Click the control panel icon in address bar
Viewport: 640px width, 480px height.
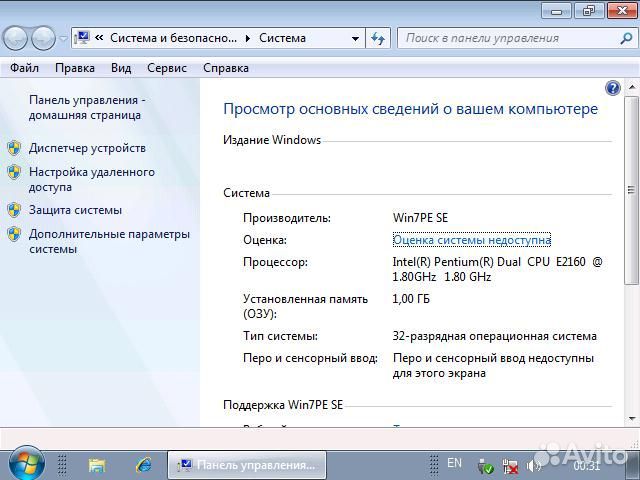pos(82,38)
